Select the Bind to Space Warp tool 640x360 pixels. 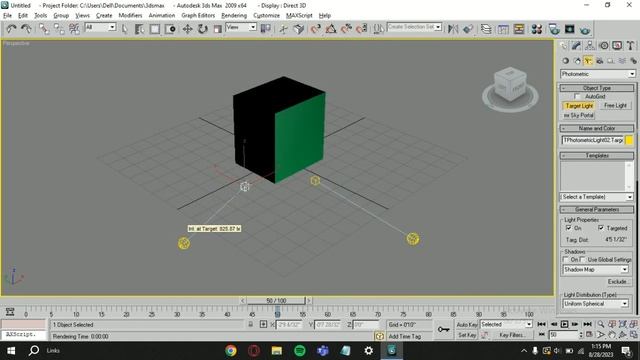coord(74,29)
